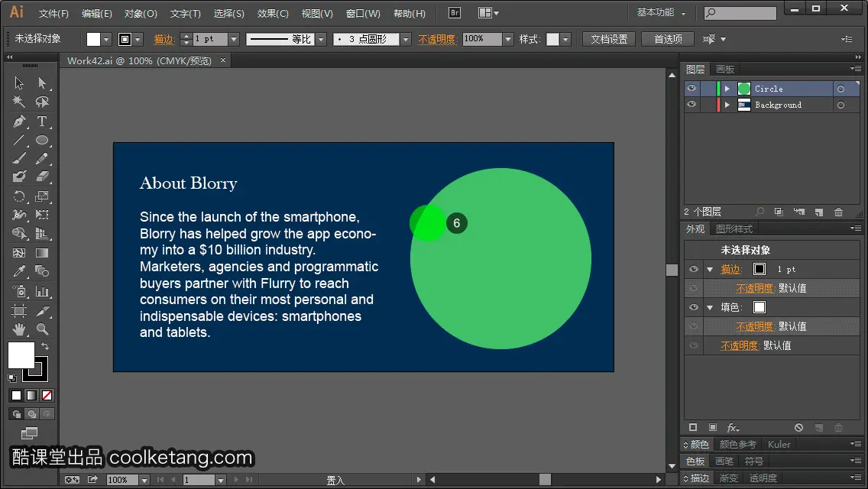
Task: Select the Pen tool
Action: point(19,121)
